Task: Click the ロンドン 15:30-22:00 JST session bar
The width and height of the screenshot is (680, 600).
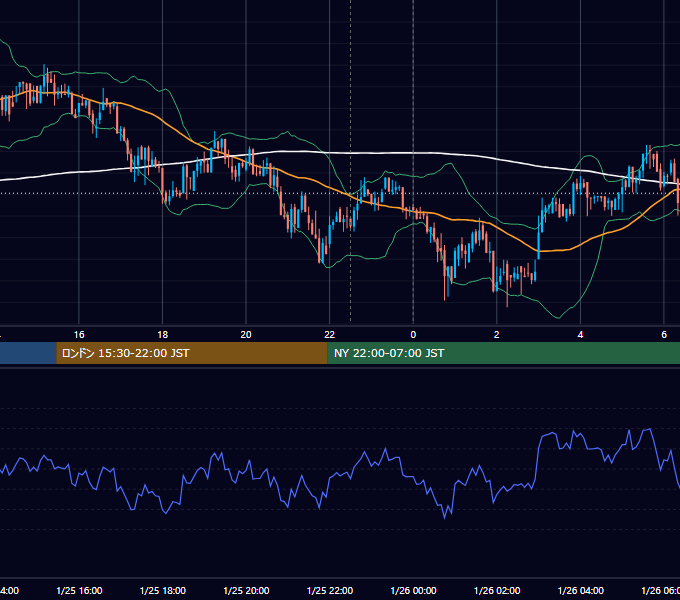Action: tap(192, 353)
